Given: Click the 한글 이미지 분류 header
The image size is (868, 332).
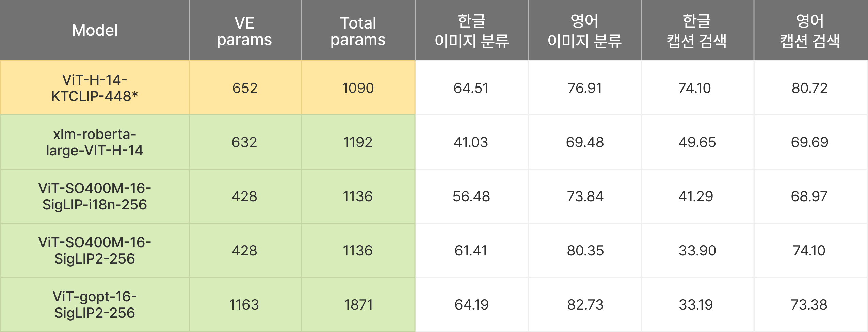Looking at the screenshot, I should 471,30.
